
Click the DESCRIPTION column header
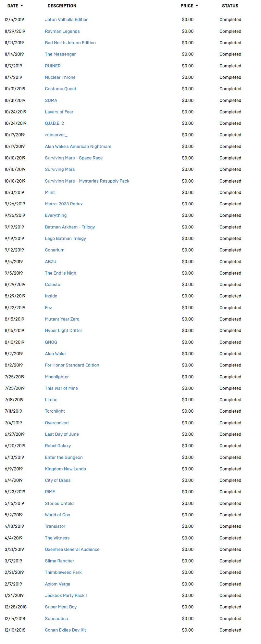point(62,6)
